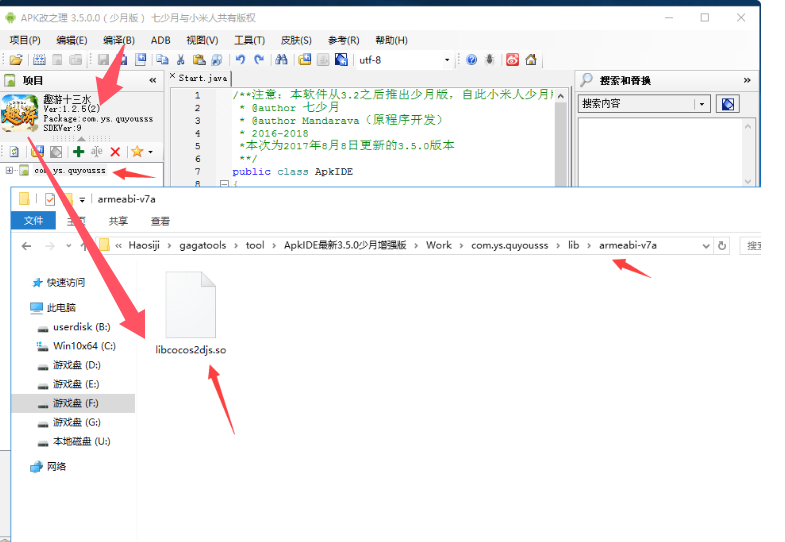
Task: Click the bug debug icon in toolbar
Action: click(490, 60)
